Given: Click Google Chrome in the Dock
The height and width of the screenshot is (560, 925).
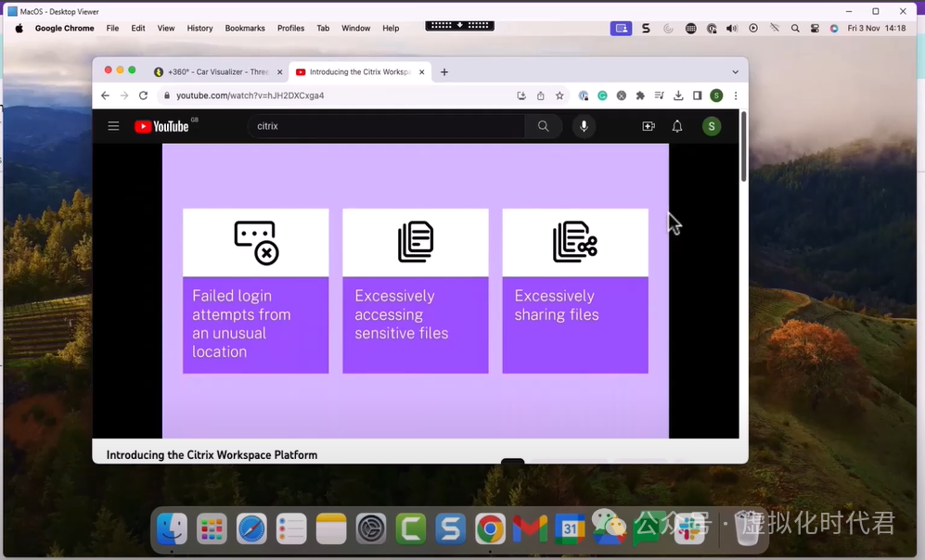Looking at the screenshot, I should (x=490, y=528).
